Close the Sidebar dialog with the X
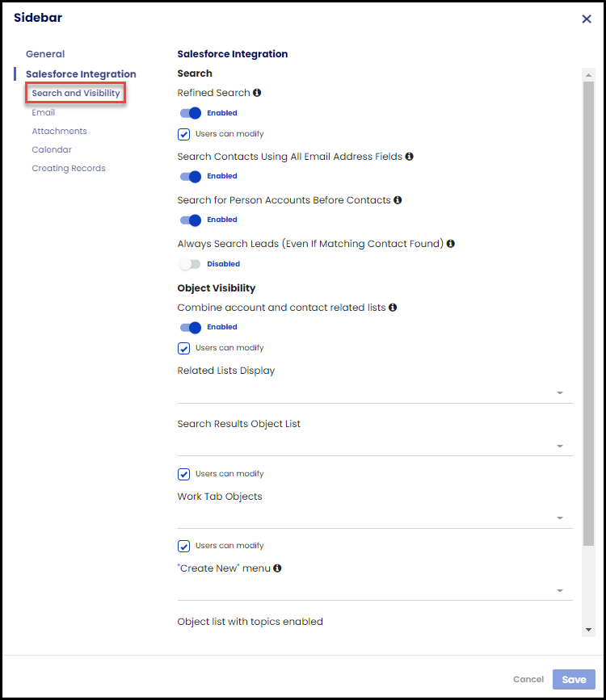This screenshot has height=700, width=606. [x=587, y=19]
